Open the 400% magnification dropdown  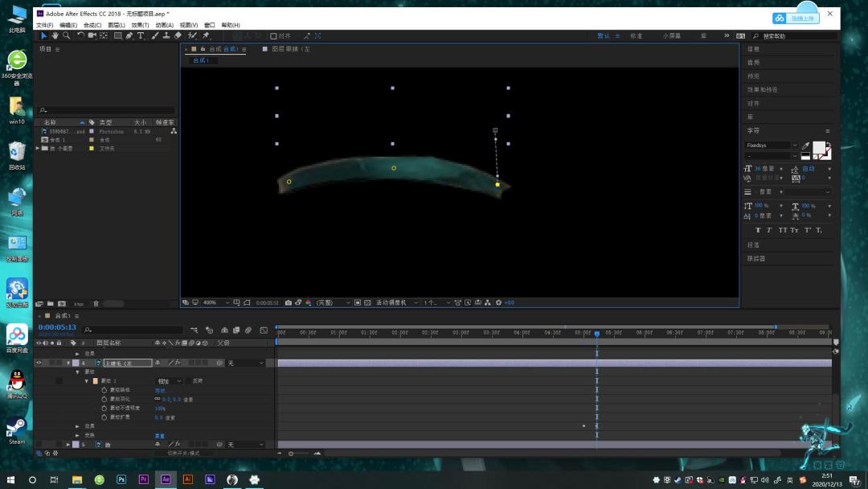(x=216, y=302)
